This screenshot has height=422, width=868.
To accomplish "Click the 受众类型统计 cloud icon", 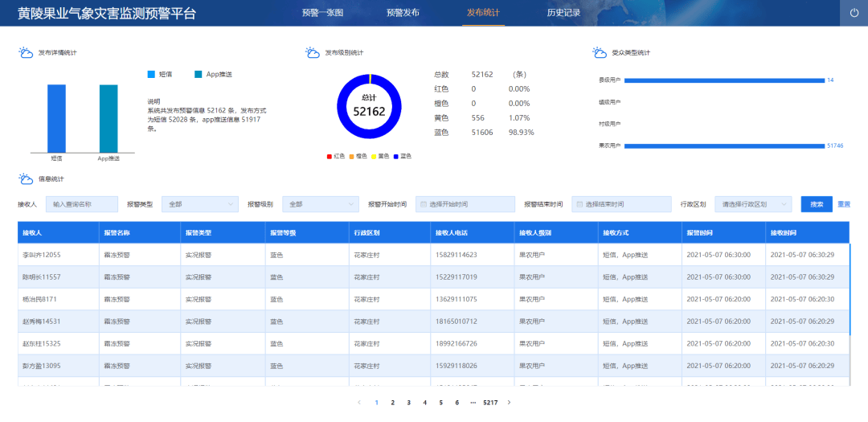I will [600, 52].
